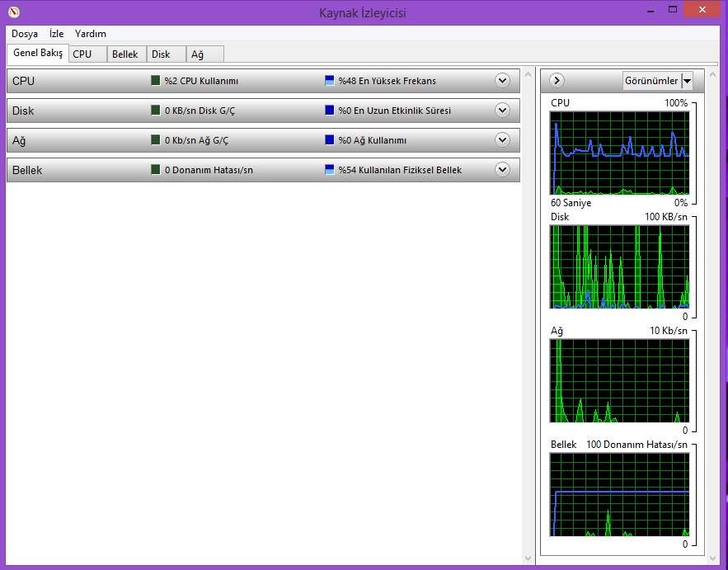The height and width of the screenshot is (570, 728).
Task: Click the green Disk G/Ç indicator
Action: coord(156,110)
